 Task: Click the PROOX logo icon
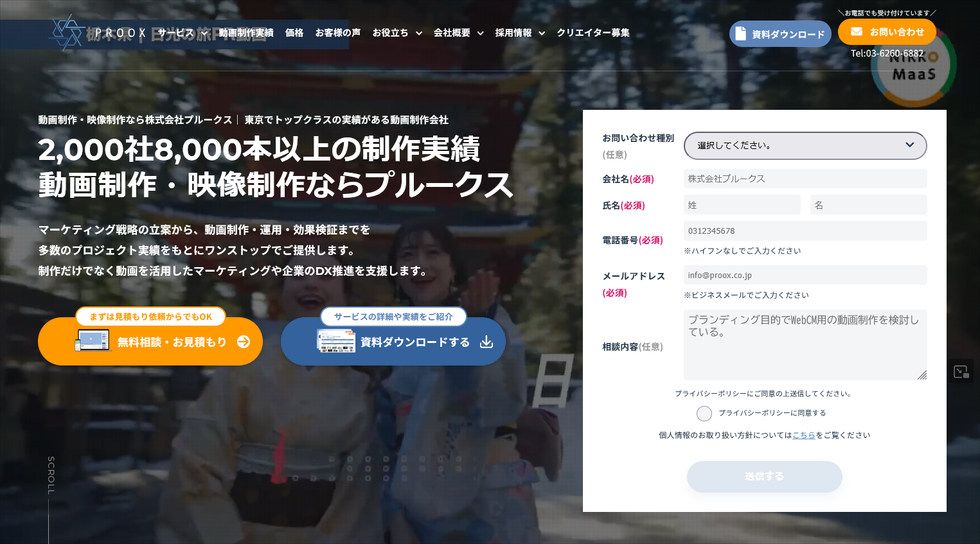(67, 32)
